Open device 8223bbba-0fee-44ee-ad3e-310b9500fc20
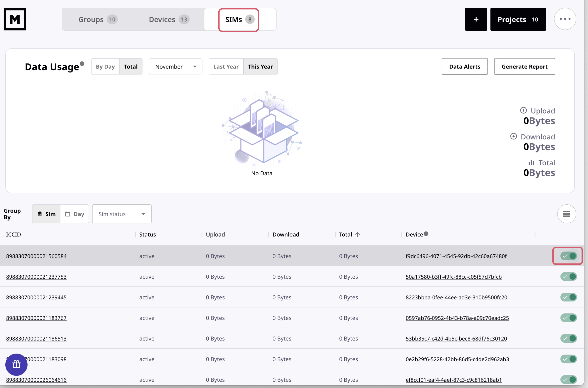588x388 pixels. (456, 297)
